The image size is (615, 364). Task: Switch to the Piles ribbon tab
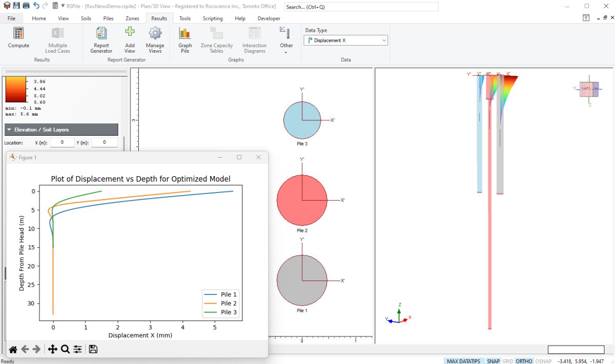(x=108, y=18)
